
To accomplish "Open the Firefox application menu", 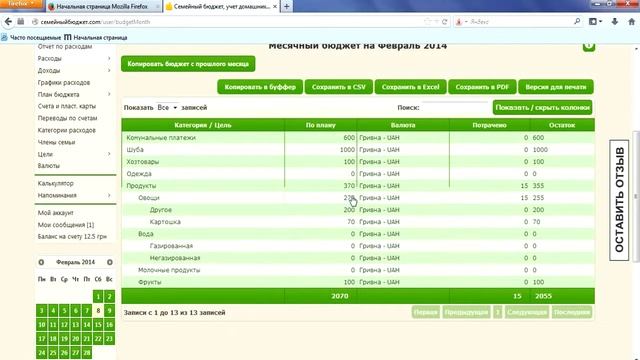I will pyautogui.click(x=21, y=4).
